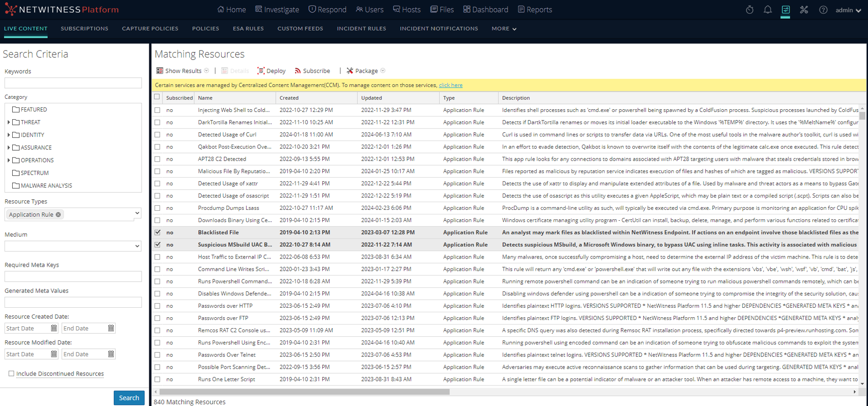The height and width of the screenshot is (406, 868).
Task: Open the Reports menu
Action: click(535, 10)
